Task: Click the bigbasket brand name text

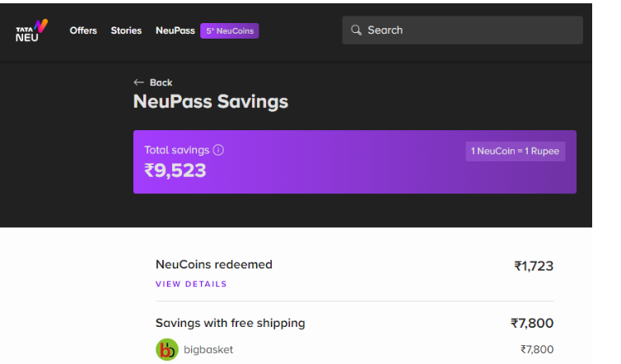Action: 208,350
